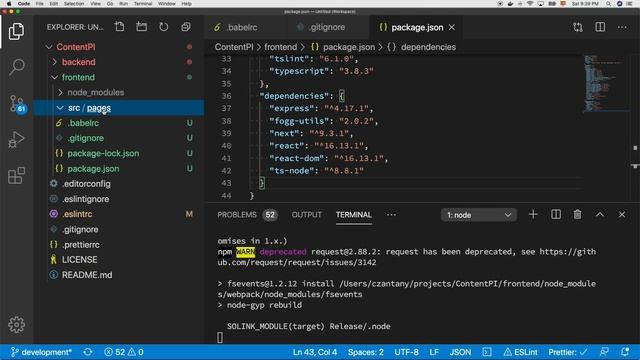Add a new terminal
640x360 pixels.
533,215
